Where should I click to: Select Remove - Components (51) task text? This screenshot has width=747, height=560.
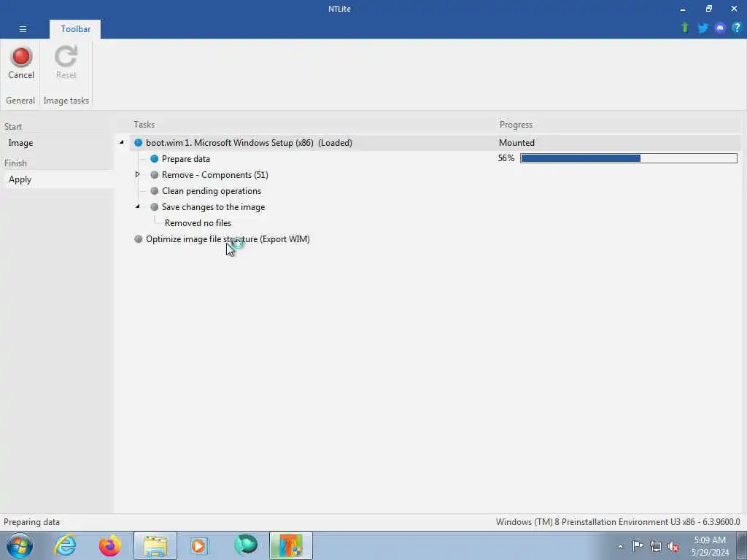coord(215,175)
